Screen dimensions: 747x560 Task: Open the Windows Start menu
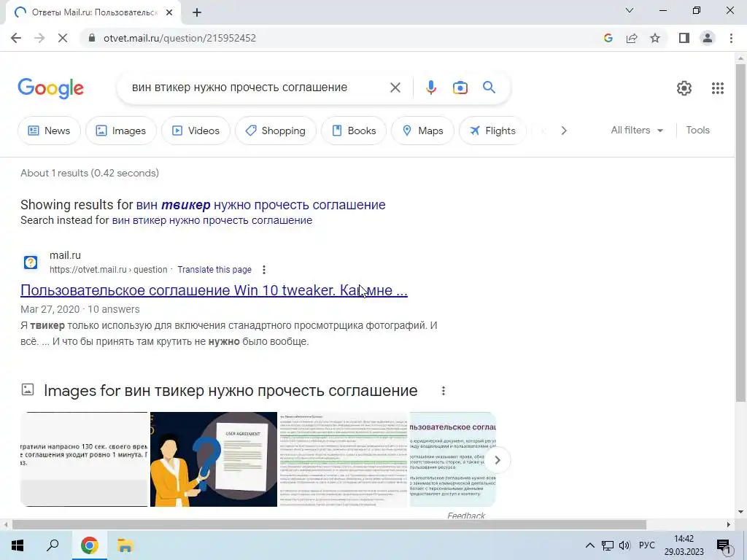(18, 545)
